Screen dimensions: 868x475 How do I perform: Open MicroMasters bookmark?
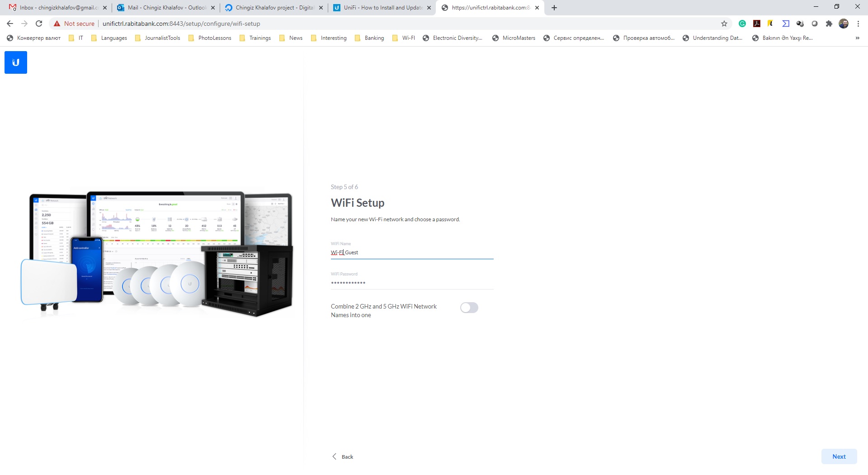(514, 38)
